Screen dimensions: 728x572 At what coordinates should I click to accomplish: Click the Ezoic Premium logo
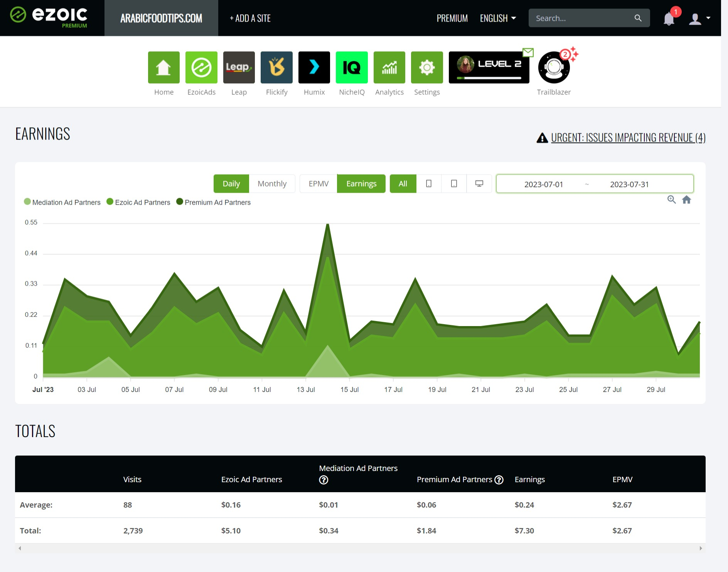49,17
